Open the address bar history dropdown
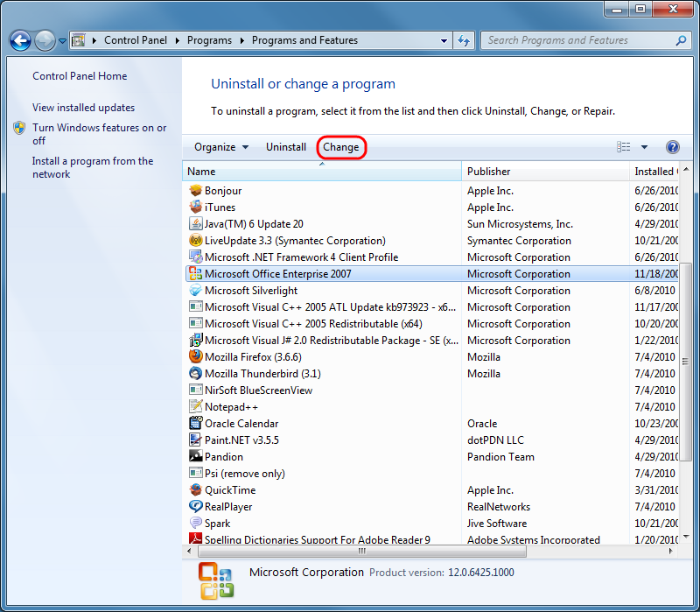This screenshot has height=612, width=700. click(444, 40)
